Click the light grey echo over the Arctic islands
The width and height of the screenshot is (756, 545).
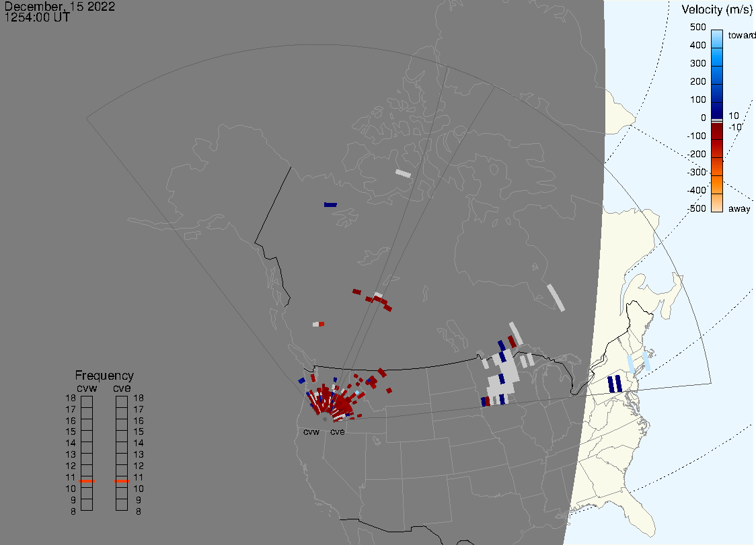[404, 173]
